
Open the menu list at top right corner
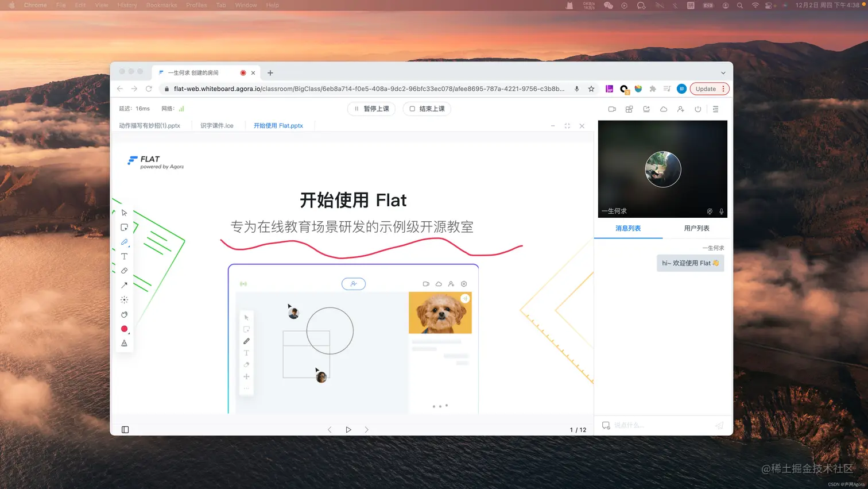[x=715, y=109]
